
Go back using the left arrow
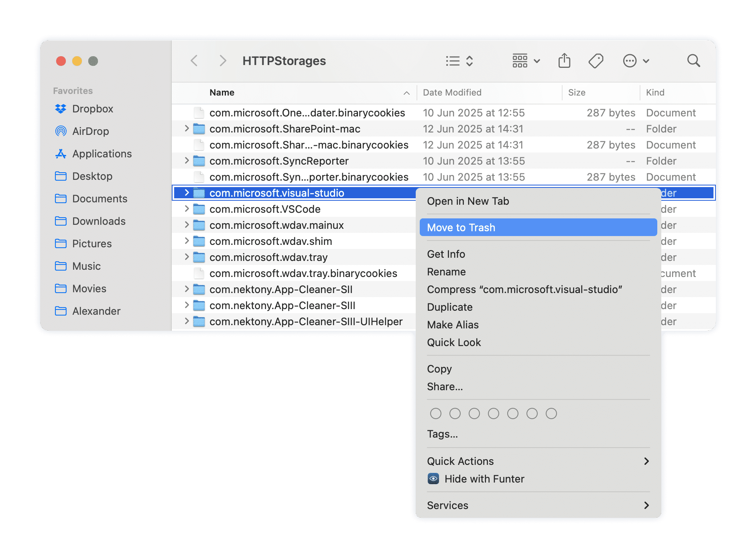coord(194,61)
